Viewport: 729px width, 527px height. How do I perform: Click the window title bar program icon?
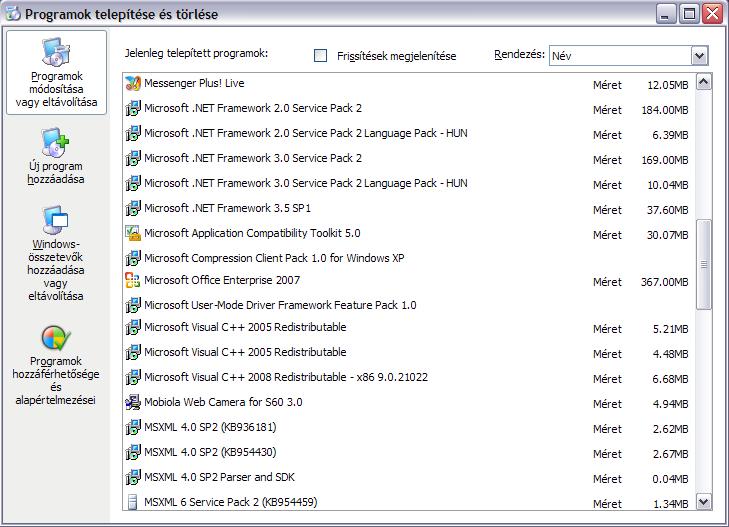pos(13,14)
